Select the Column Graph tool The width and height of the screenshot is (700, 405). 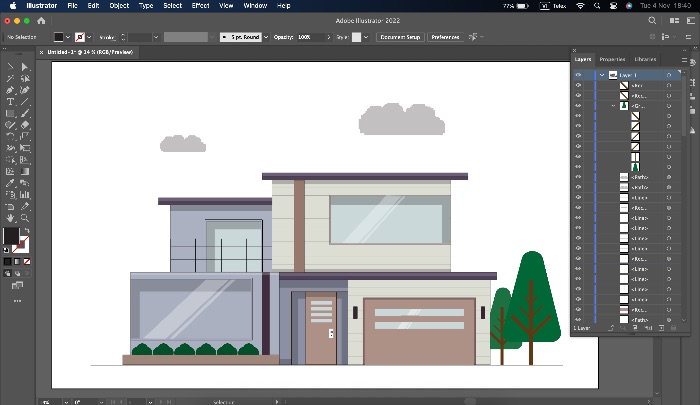click(25, 195)
